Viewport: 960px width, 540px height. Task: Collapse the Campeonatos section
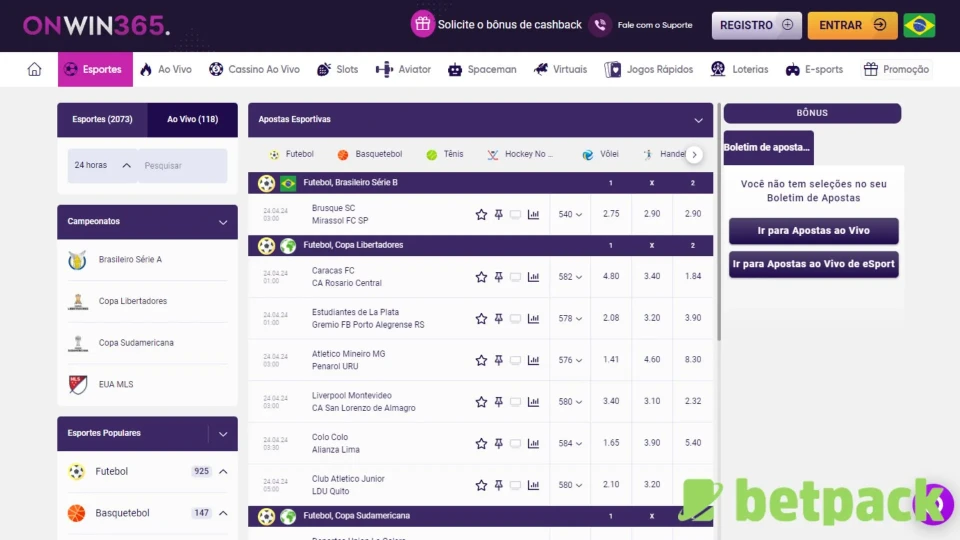pos(223,221)
